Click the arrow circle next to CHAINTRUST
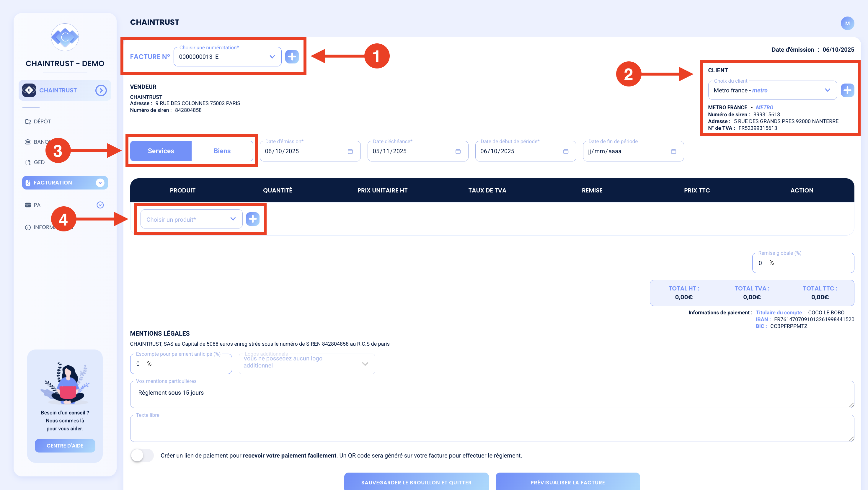 point(101,90)
